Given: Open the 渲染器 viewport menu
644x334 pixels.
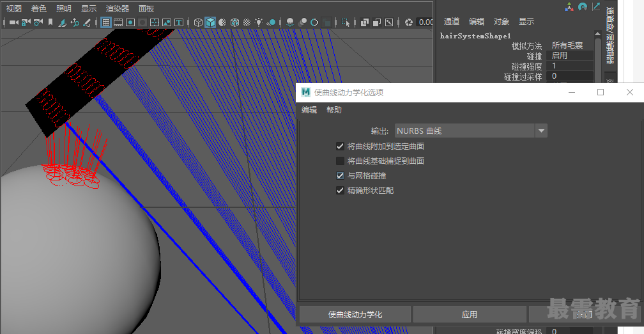Looking at the screenshot, I should [118, 9].
